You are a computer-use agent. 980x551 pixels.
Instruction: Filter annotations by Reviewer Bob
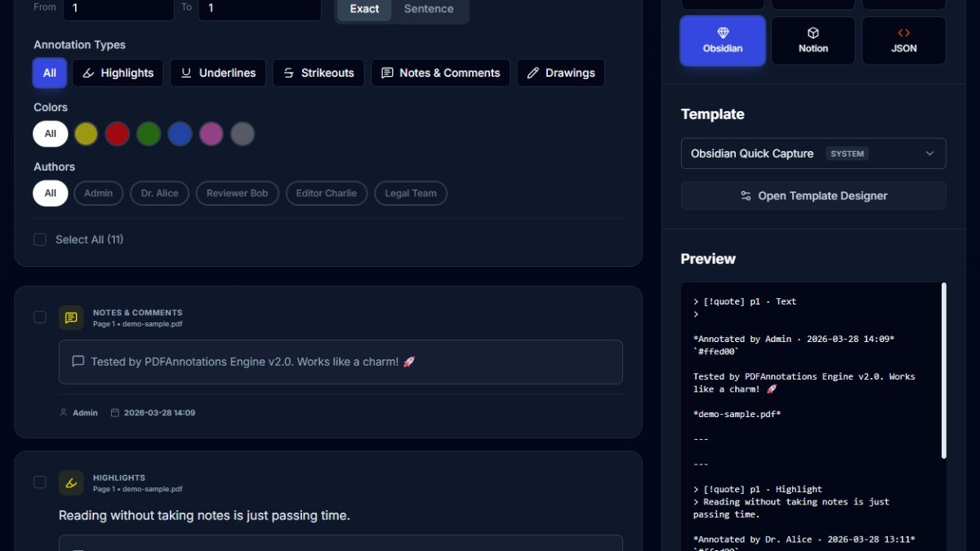tap(238, 193)
